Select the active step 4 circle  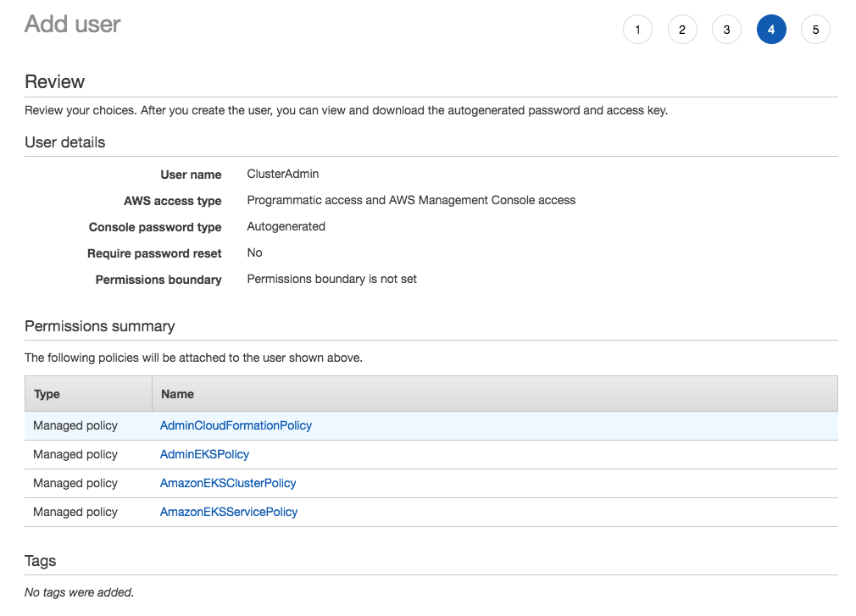(x=771, y=30)
